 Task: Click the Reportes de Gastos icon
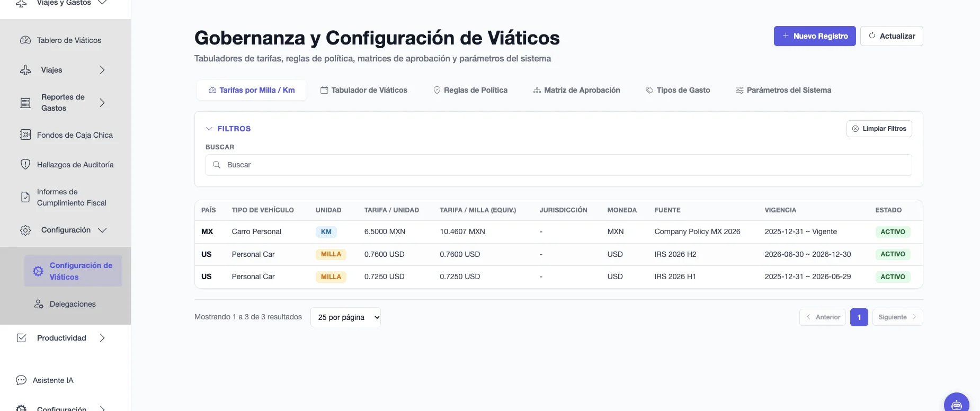click(25, 103)
